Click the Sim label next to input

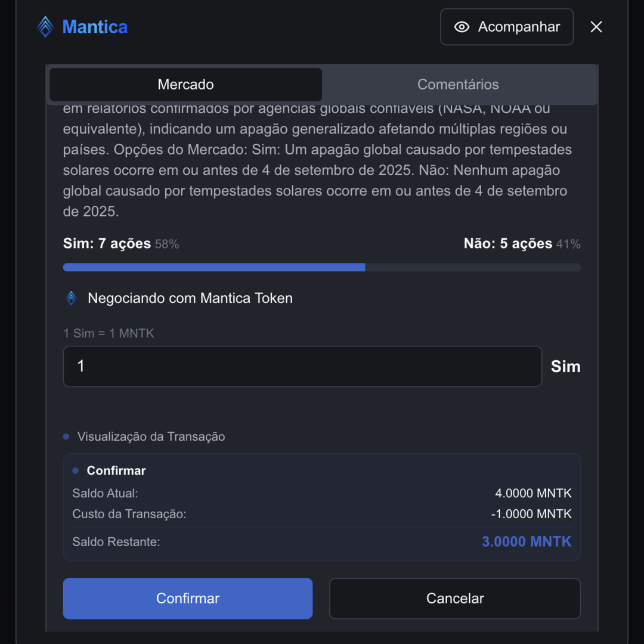565,366
